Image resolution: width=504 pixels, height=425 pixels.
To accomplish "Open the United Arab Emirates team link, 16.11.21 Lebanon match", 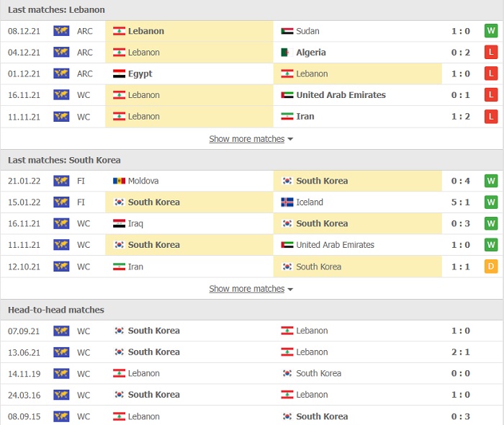I will click(x=341, y=95).
